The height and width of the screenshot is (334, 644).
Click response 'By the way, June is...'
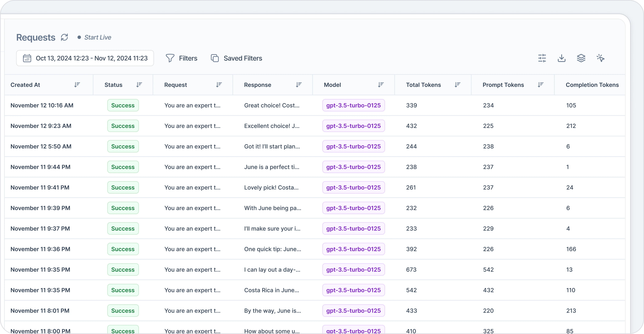click(273, 310)
